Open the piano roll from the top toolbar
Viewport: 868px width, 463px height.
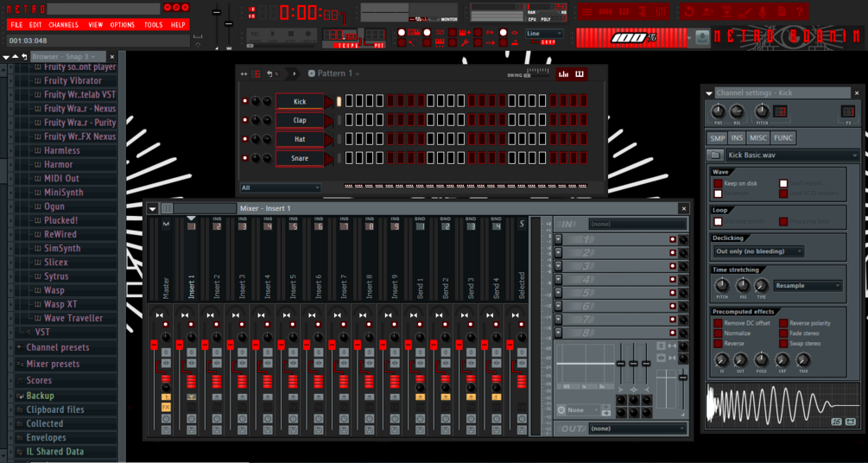click(624, 11)
